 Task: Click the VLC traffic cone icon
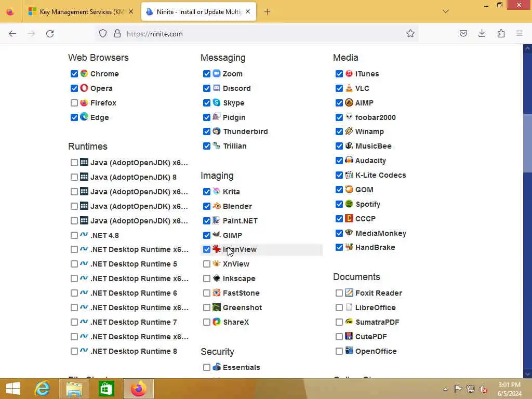(x=349, y=88)
